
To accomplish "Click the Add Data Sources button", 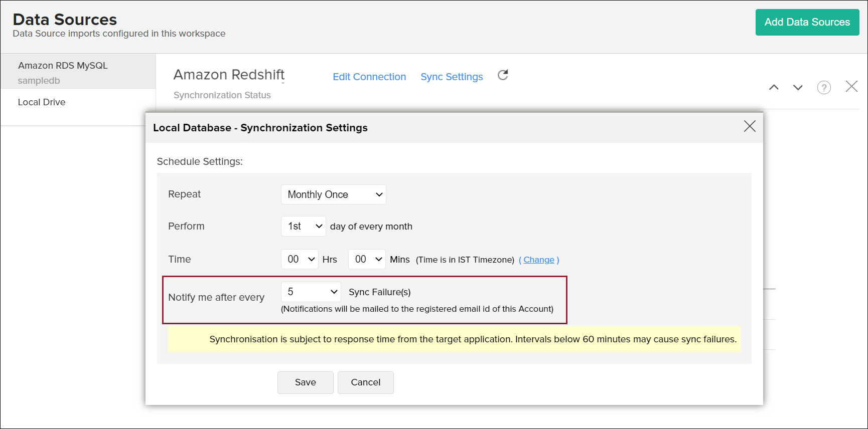I will pyautogui.click(x=807, y=22).
